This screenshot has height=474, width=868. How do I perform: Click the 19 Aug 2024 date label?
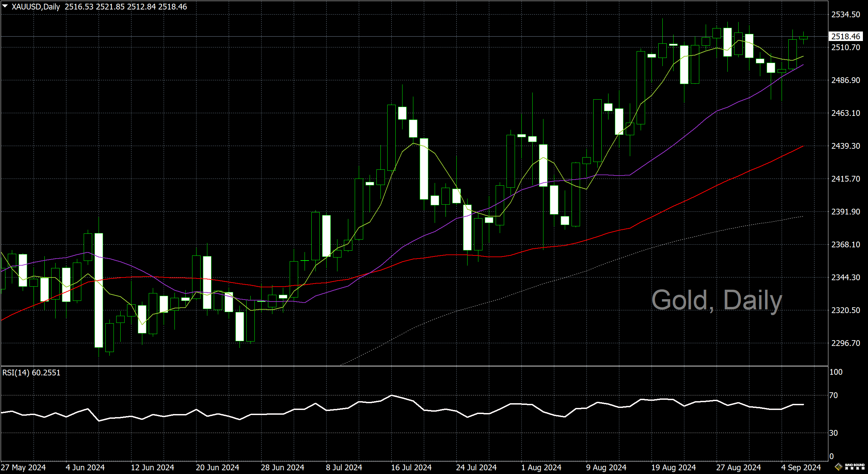tap(674, 468)
